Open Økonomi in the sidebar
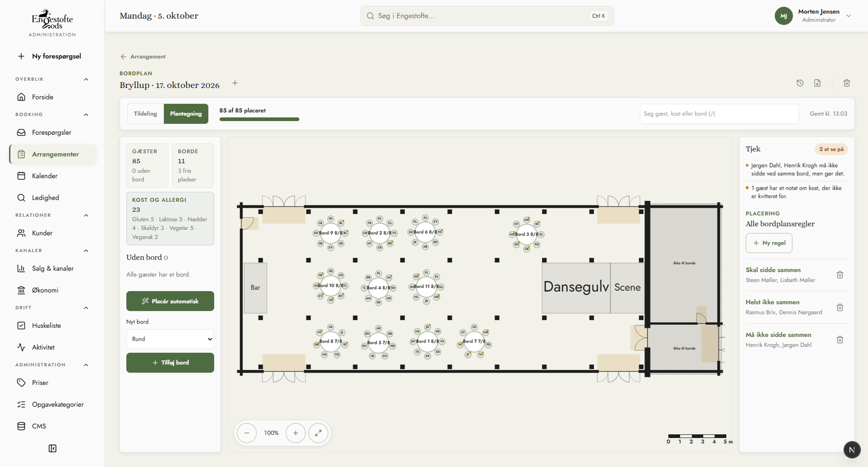This screenshot has height=467, width=868. coord(53,290)
